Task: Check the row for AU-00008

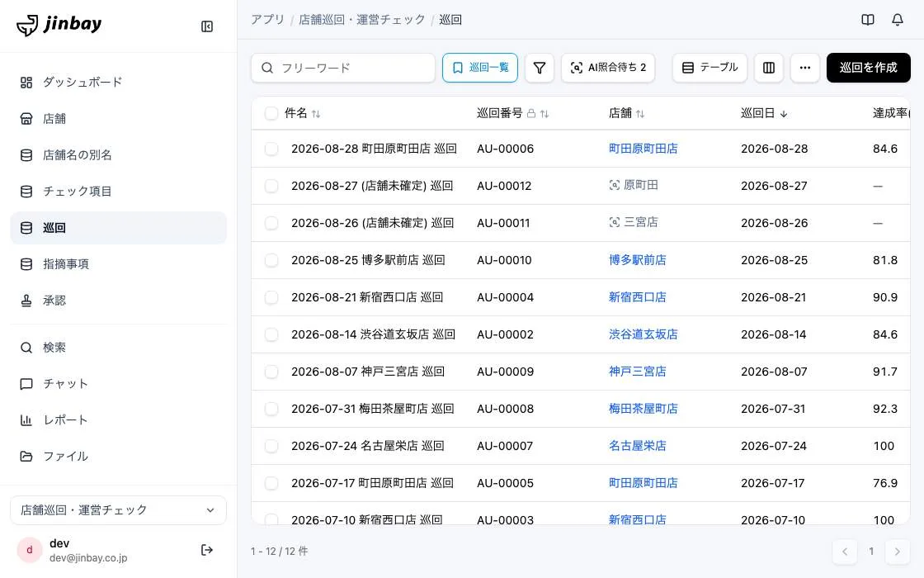Action: pos(271,409)
